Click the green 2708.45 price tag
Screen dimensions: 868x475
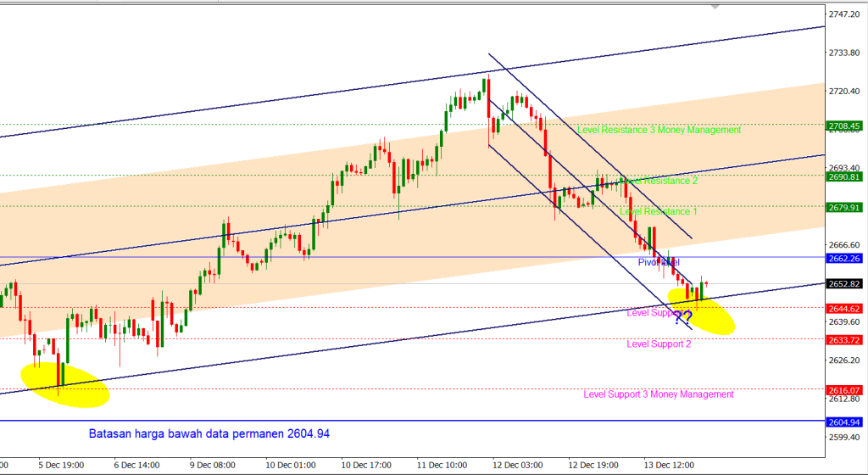[844, 126]
